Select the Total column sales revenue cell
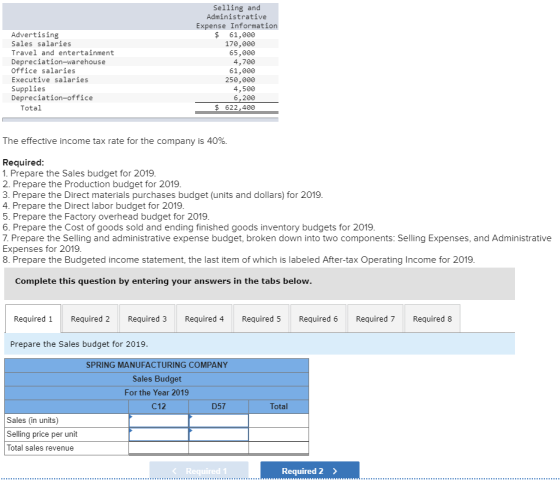This screenshot has width=560, height=480. pos(279,448)
